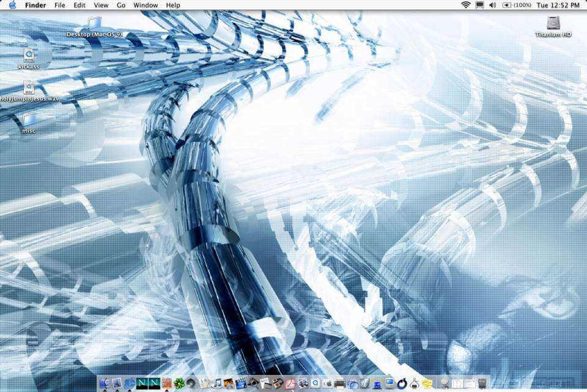Open the File menu
Screen dimensions: 587x392
59,6
